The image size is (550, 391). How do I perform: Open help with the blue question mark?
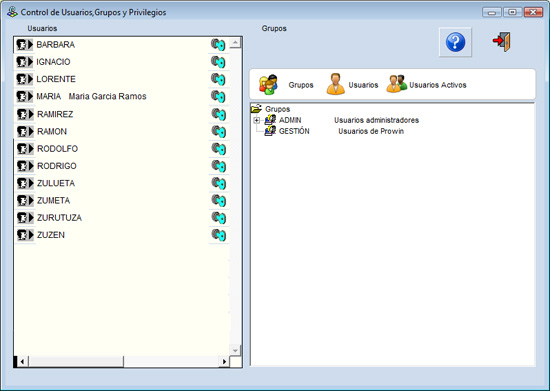[455, 42]
